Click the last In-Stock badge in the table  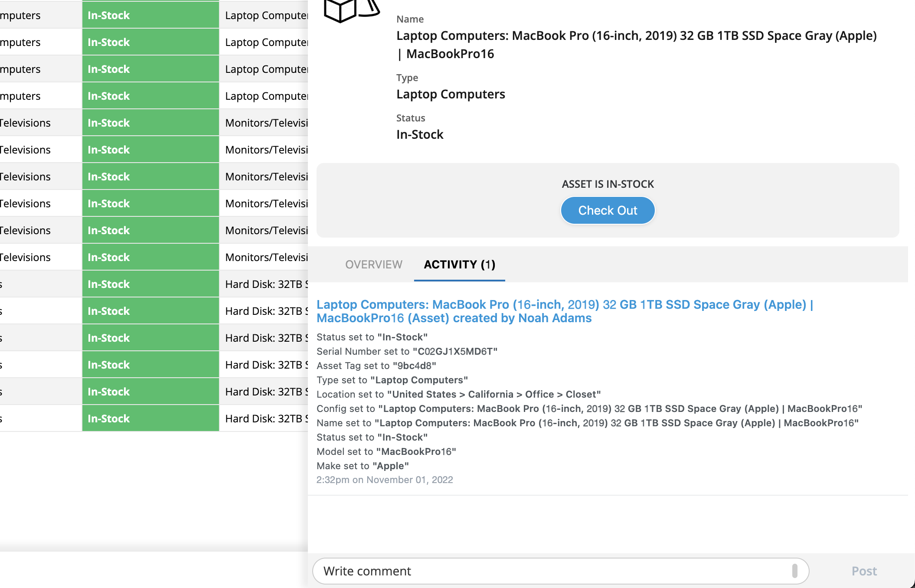pyautogui.click(x=108, y=418)
